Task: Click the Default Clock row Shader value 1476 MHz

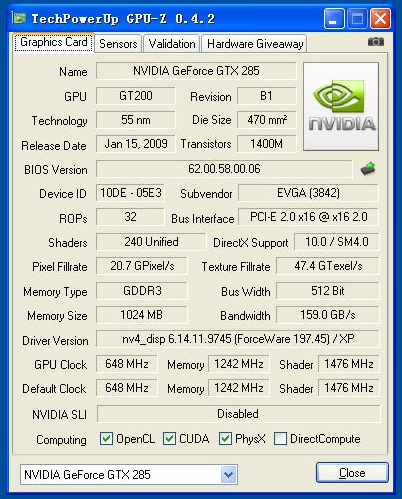Action: (x=349, y=388)
